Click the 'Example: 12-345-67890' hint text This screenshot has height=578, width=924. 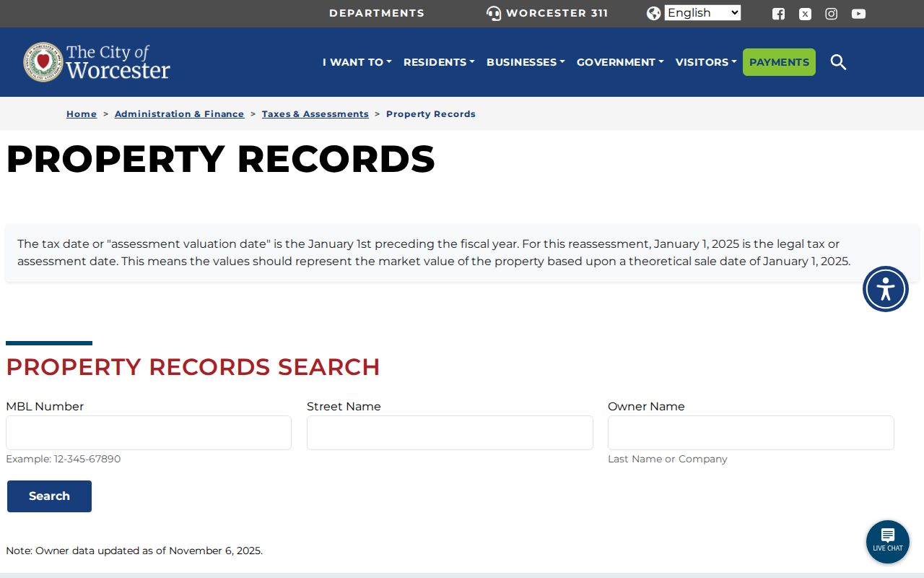tap(64, 459)
